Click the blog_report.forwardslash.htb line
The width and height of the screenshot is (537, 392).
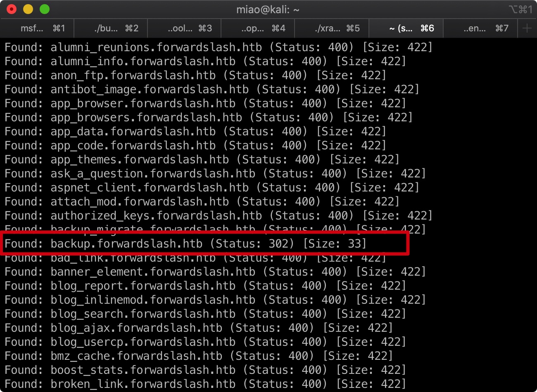click(x=205, y=286)
